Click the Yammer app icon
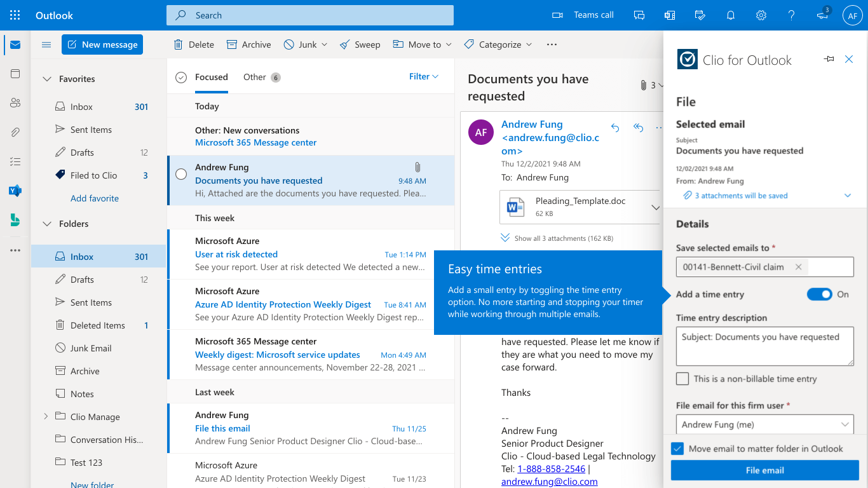Screen dimensions: 868x488 15,191
